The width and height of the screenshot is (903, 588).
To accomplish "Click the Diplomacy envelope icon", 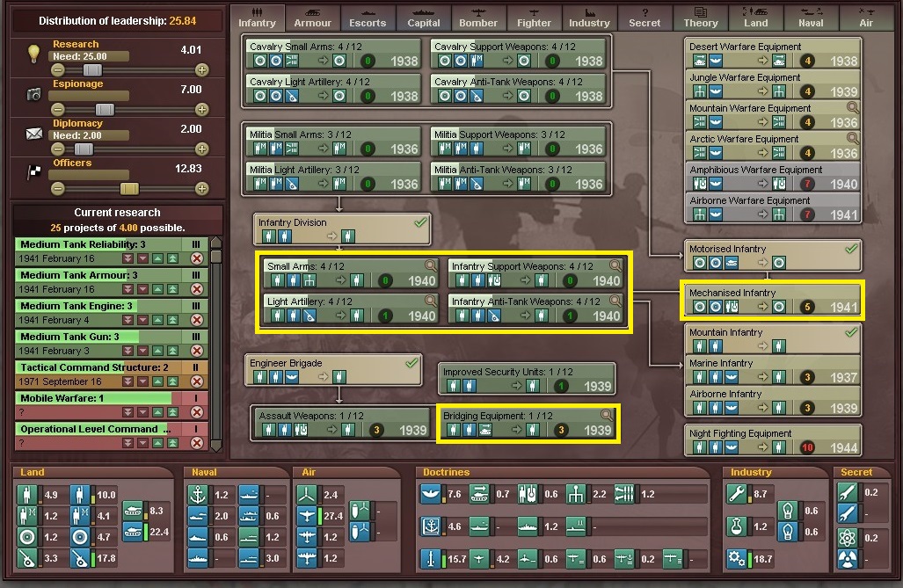I will [x=34, y=134].
